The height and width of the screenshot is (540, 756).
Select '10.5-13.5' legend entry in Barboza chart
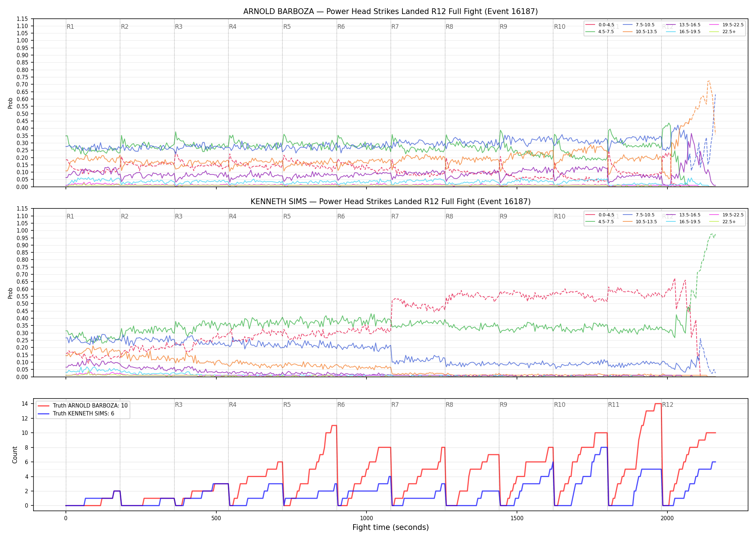pyautogui.click(x=640, y=32)
